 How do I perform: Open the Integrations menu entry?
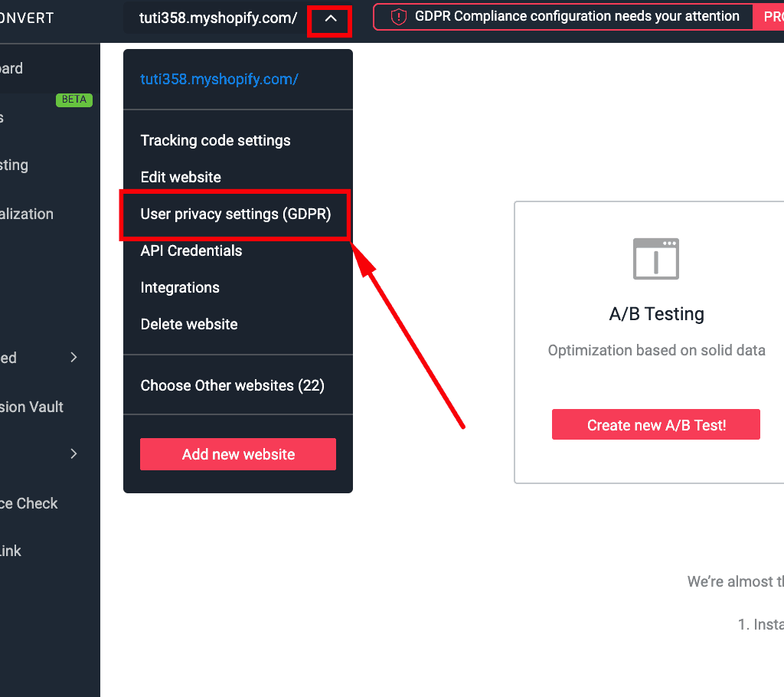tap(180, 287)
